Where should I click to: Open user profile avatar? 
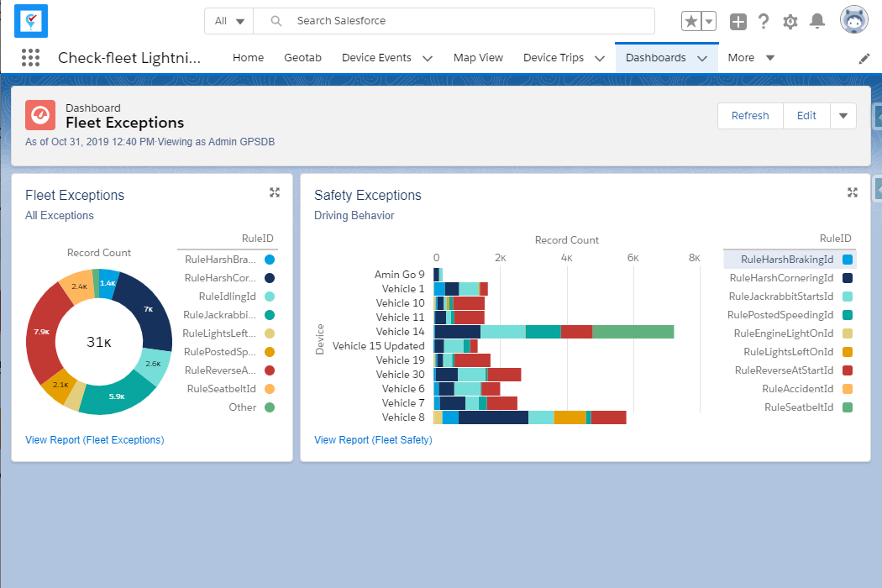click(853, 20)
